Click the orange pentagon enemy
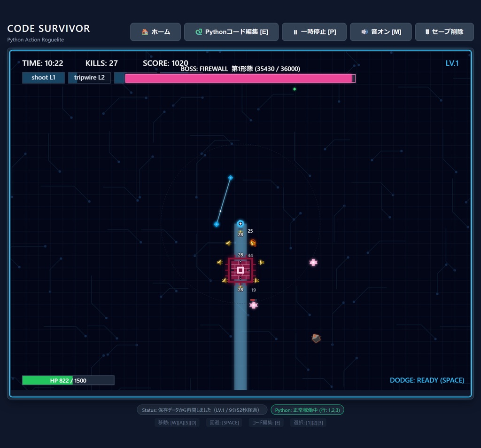This screenshot has height=448, width=481. pos(316,338)
